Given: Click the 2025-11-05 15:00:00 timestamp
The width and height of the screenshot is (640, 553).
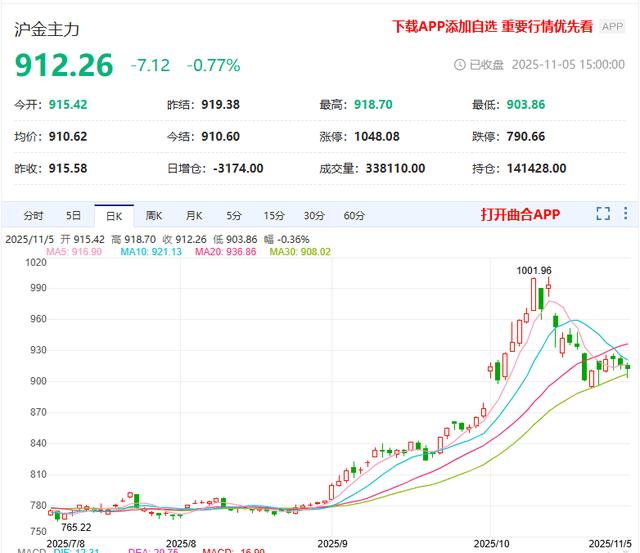Looking at the screenshot, I should (568, 65).
